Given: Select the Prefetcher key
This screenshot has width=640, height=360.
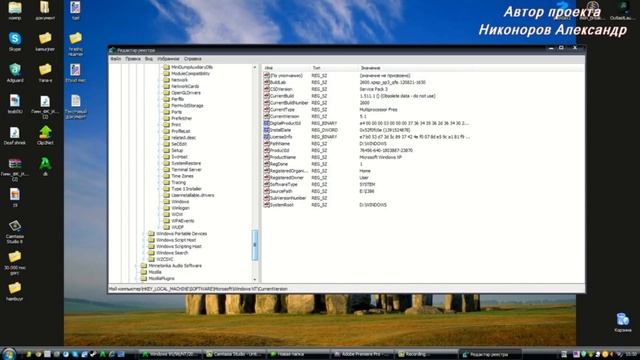Looking at the screenshot, I should pyautogui.click(x=182, y=118).
